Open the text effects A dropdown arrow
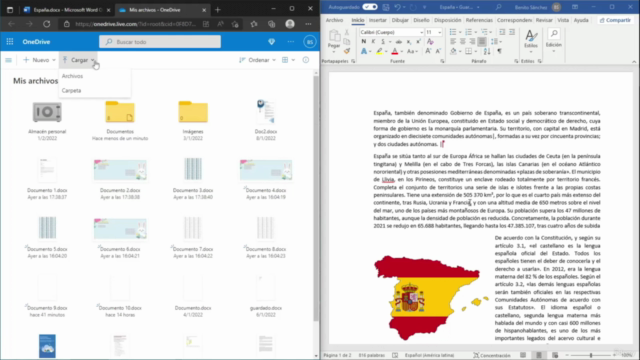Image resolution: width=640 pixels, height=360 pixels. click(370, 51)
